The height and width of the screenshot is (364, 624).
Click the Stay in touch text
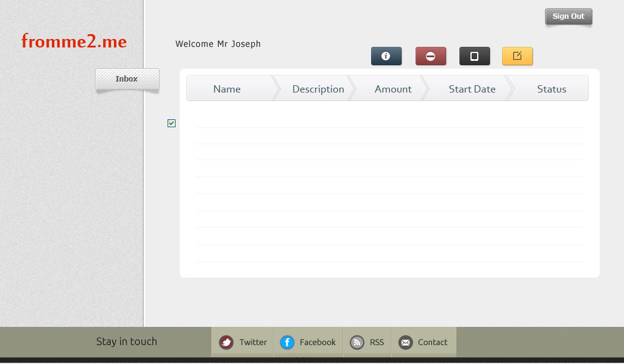click(127, 341)
